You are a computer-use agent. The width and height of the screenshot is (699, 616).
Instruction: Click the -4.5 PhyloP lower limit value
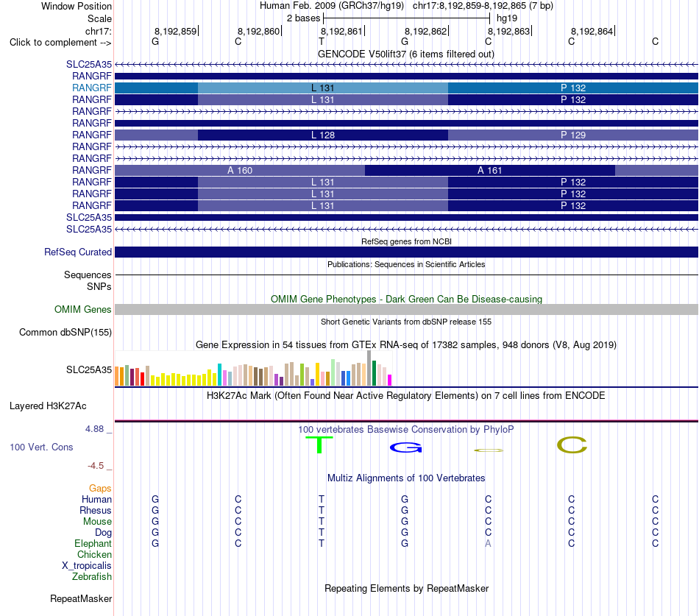point(96,466)
